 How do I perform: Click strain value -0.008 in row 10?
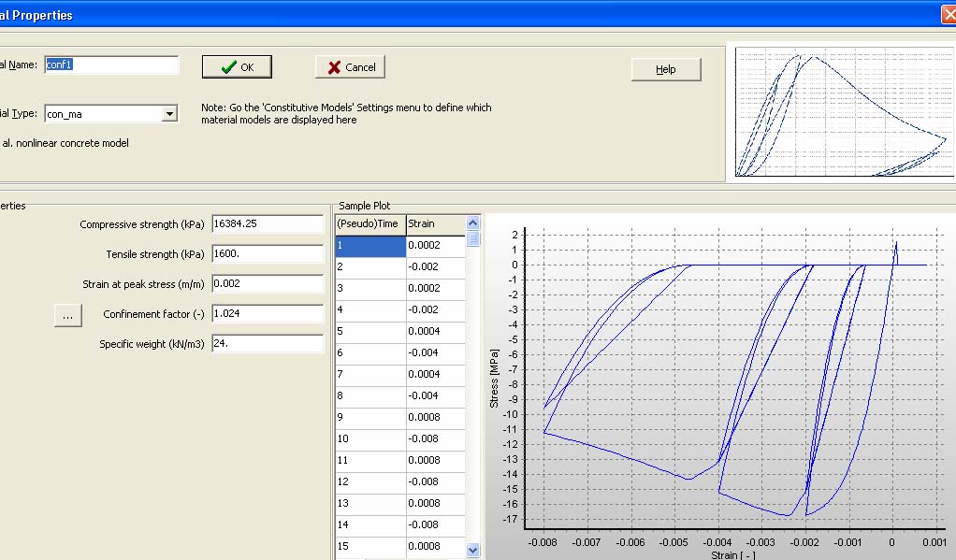tap(435, 438)
